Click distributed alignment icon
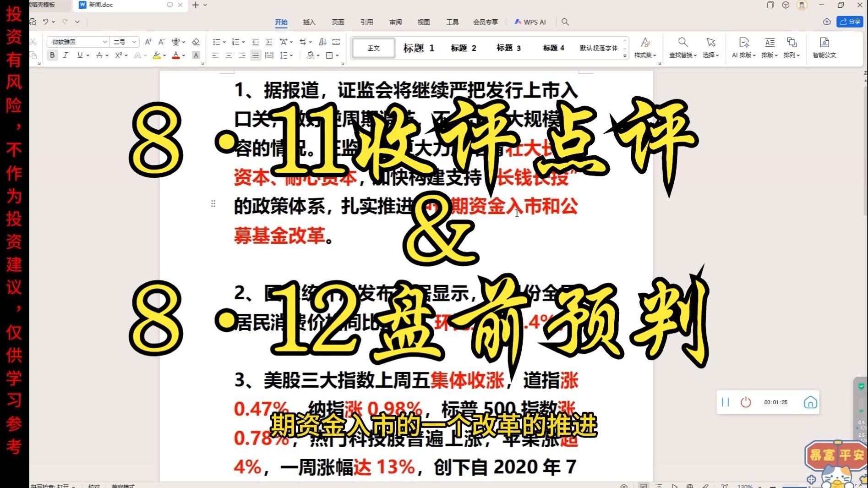The image size is (868, 488). [269, 55]
